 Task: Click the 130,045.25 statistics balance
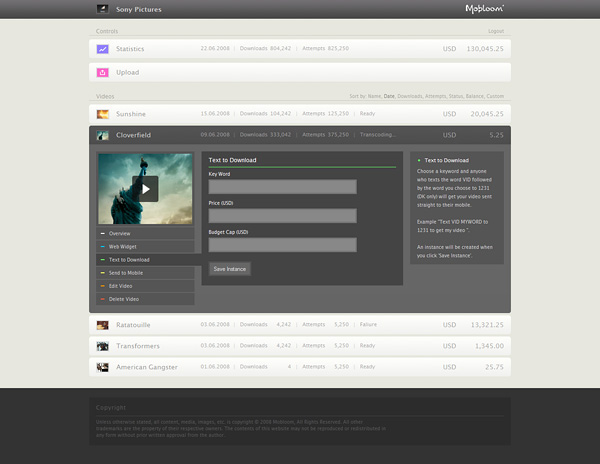coord(485,49)
